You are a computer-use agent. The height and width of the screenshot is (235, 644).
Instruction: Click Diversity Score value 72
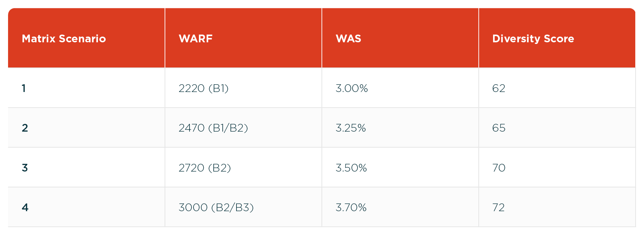pos(498,207)
